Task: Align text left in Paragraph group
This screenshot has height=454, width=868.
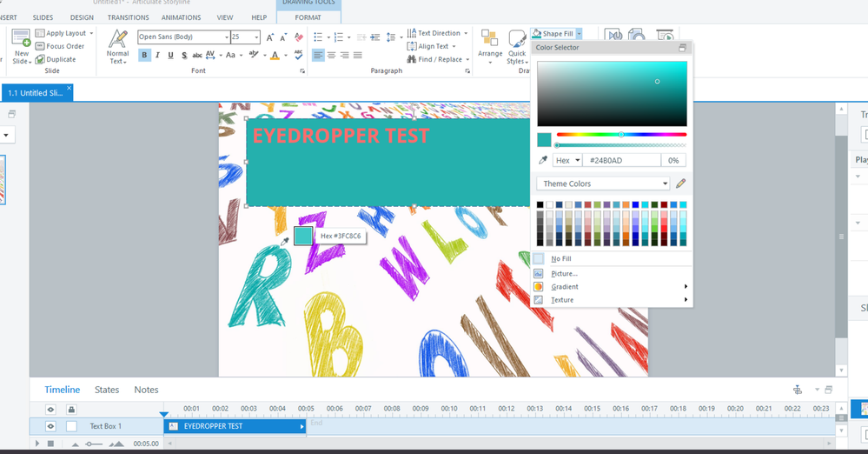Action: (318, 56)
